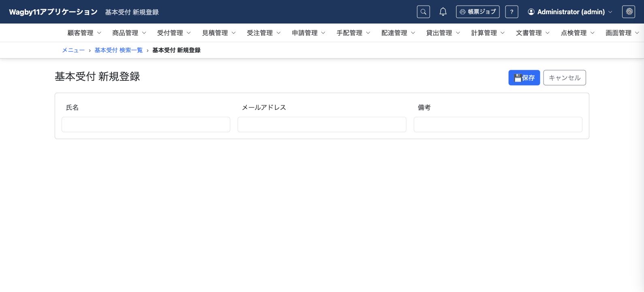This screenshot has width=644, height=292.
Task: Open the help question mark button
Action: [x=512, y=12]
